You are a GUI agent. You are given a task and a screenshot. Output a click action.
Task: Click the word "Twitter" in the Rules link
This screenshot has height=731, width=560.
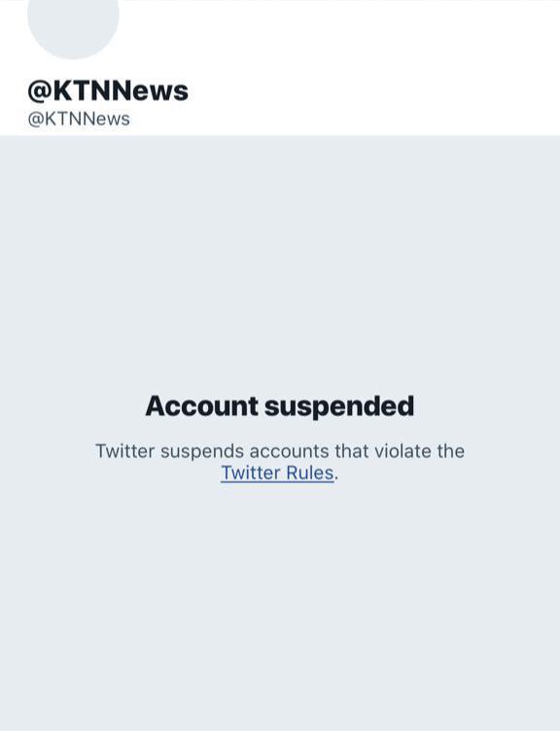tap(251, 473)
